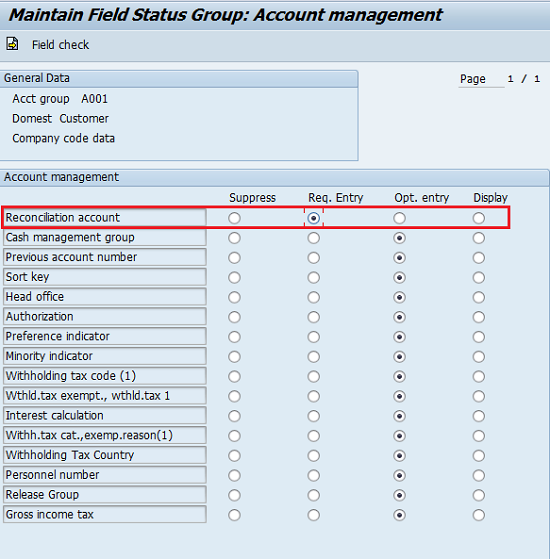Suppress Withholding tax code (1)
This screenshot has width=550, height=559.
pos(234,376)
